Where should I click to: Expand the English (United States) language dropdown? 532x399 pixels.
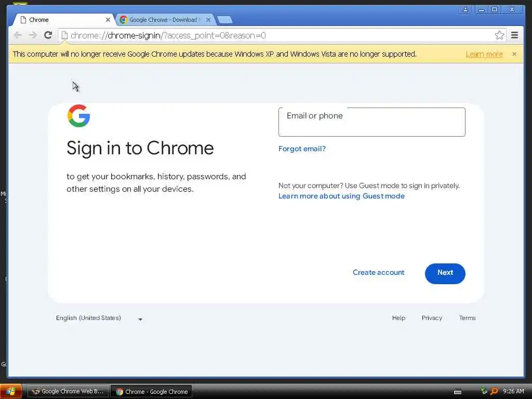coord(99,318)
